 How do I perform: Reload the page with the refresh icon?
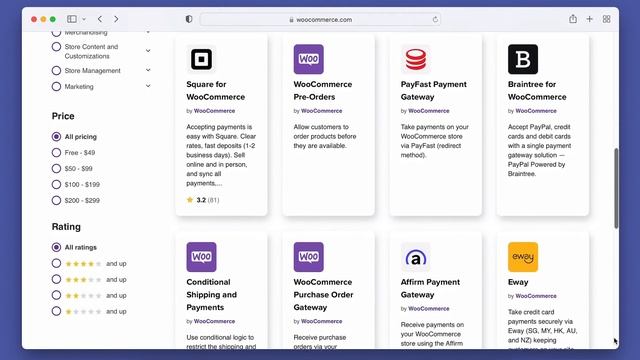(435, 19)
